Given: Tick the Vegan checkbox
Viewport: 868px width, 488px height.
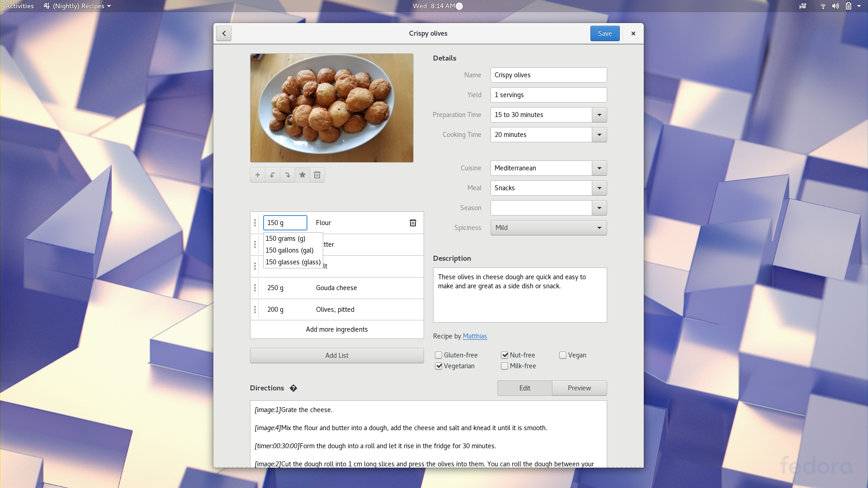Looking at the screenshot, I should click(x=563, y=355).
